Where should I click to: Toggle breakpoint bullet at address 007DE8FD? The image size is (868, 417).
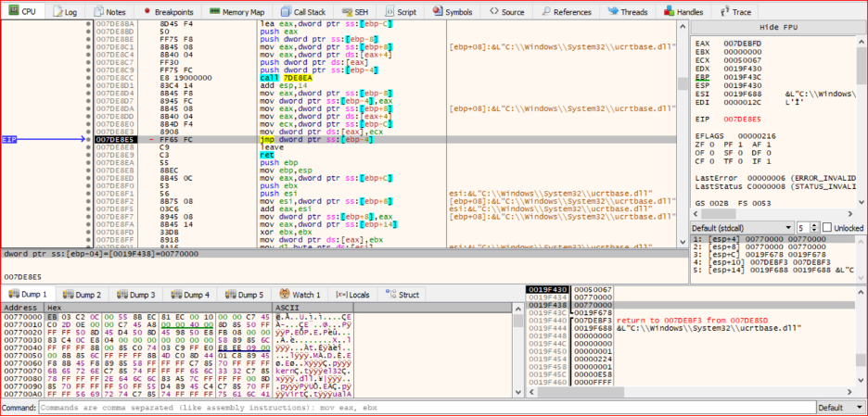coord(88,233)
